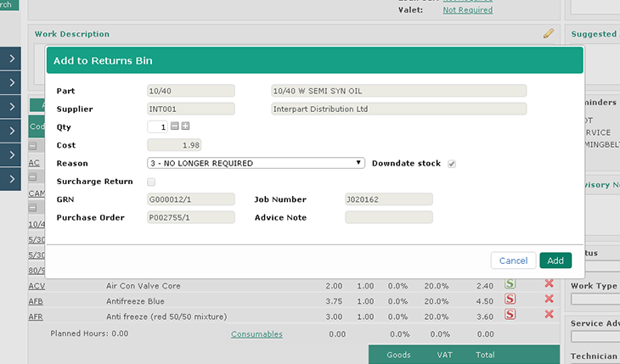Click the stock 'S' icon on Air Con Valve Core row
Screen dimensions: 620x364
click(x=510, y=284)
